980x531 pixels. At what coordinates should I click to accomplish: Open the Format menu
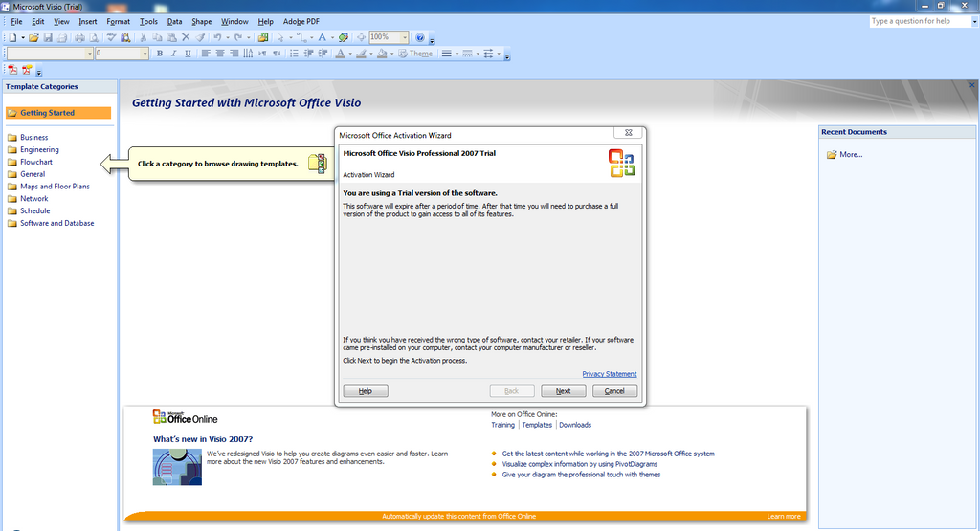[118, 21]
